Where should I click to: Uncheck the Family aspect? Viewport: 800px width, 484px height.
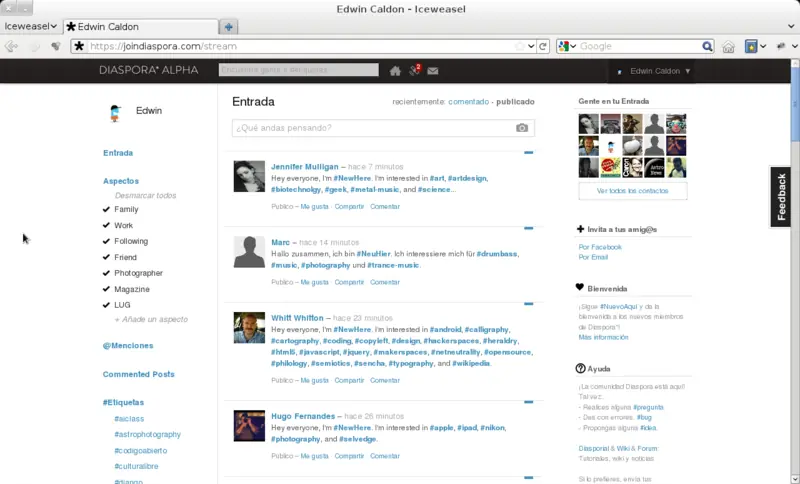pyautogui.click(x=106, y=209)
